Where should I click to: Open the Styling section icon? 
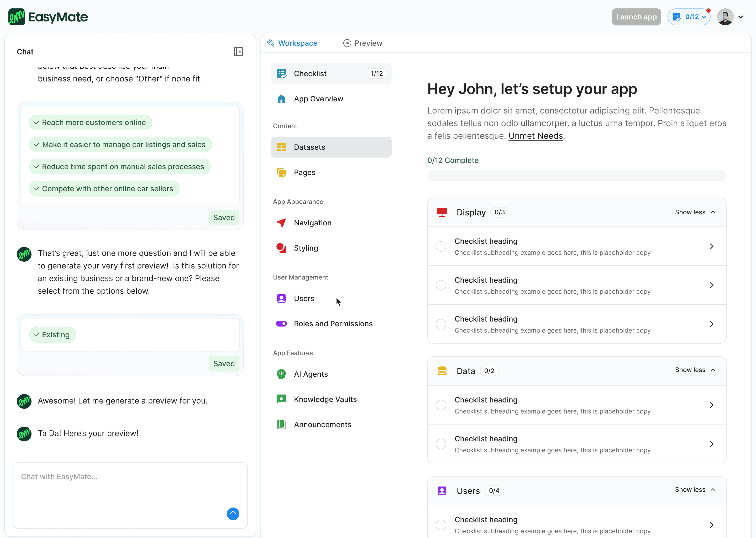[281, 248]
